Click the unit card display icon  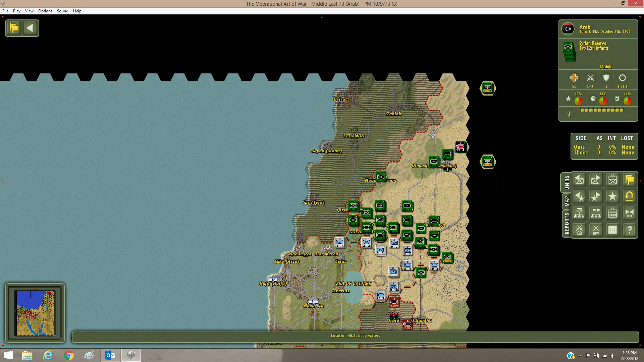(x=613, y=230)
